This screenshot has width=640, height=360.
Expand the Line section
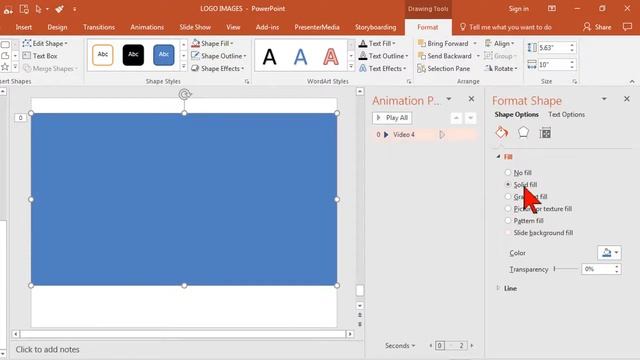click(x=498, y=288)
